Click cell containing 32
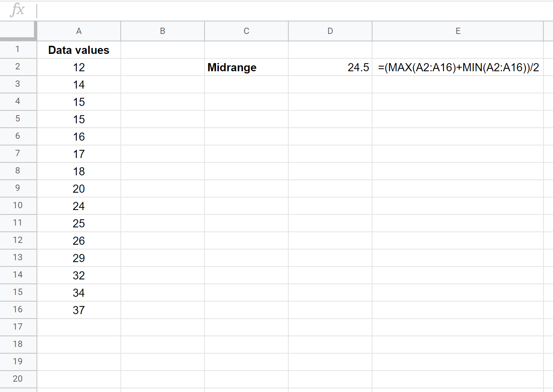Viewport: 553px width, 392px height. coord(79,275)
